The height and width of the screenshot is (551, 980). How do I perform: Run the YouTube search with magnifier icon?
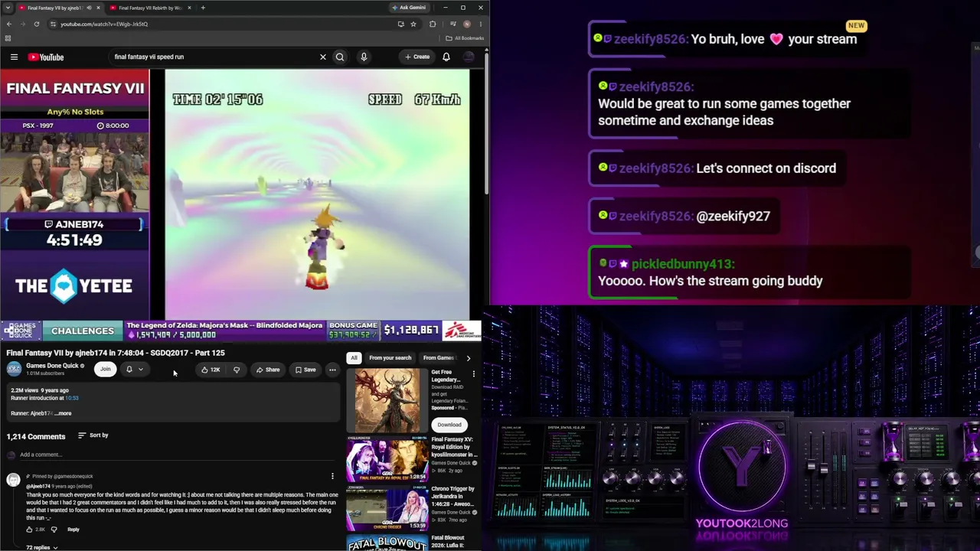click(340, 57)
